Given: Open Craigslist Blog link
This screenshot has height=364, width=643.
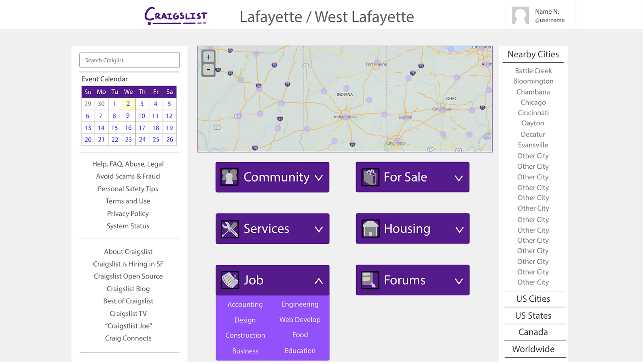Looking at the screenshot, I should (x=128, y=289).
